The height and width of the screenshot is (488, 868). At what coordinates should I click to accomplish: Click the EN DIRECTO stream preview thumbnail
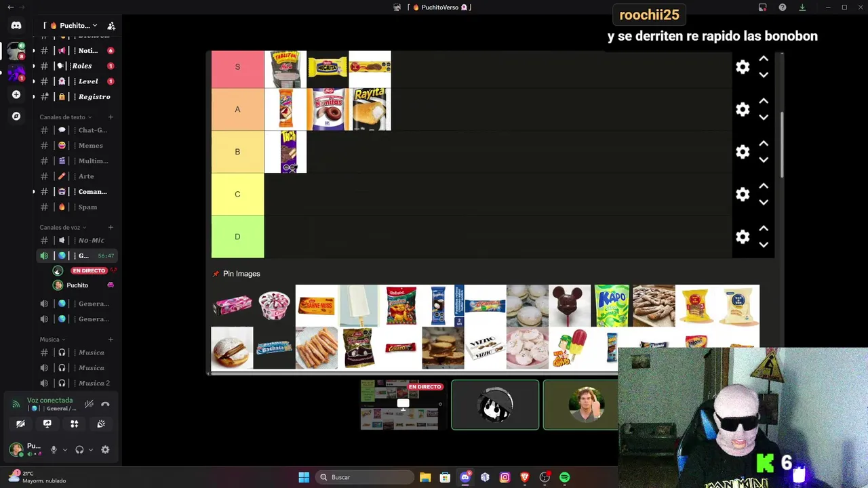(403, 405)
